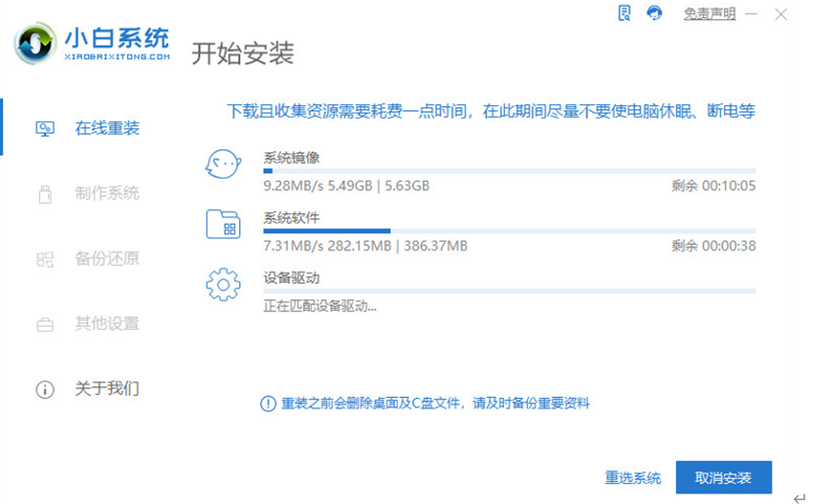Open the 免责声明 disclaimer link
This screenshot has height=504, width=832.
pos(710,13)
